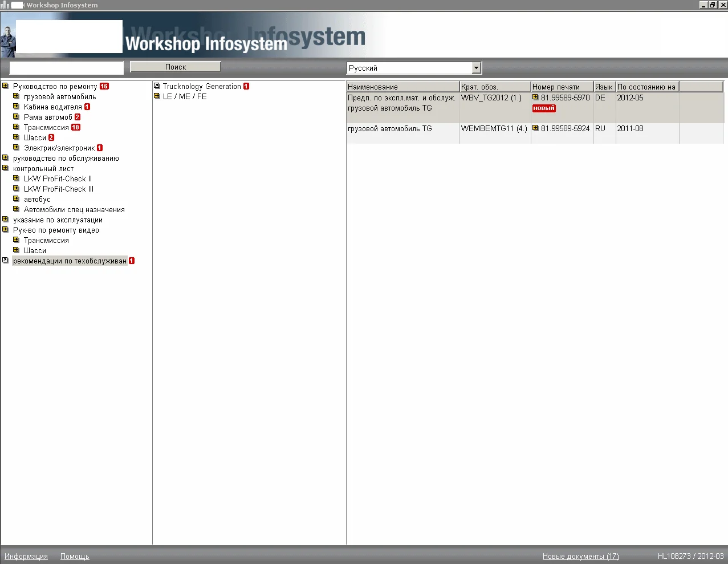Click icon next to Trucknology Generation
The width and height of the screenshot is (728, 564).
click(x=157, y=86)
